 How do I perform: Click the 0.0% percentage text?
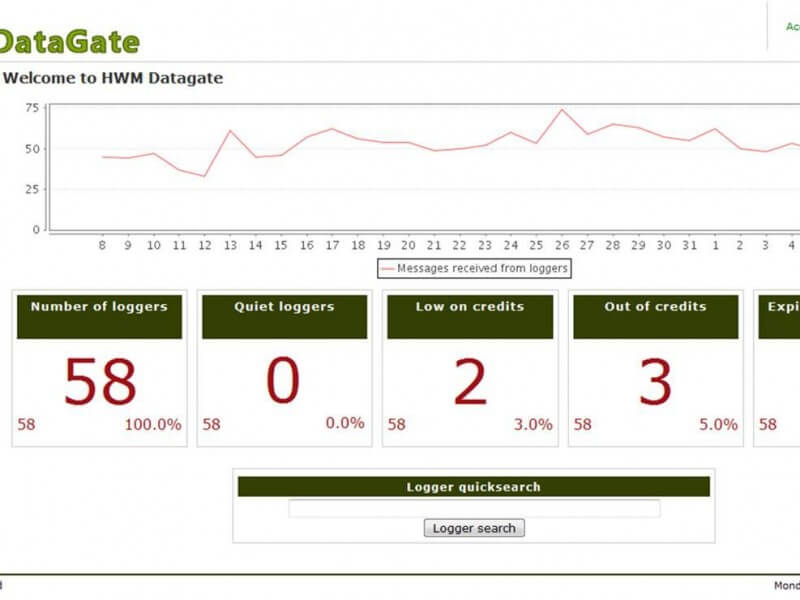(x=345, y=423)
